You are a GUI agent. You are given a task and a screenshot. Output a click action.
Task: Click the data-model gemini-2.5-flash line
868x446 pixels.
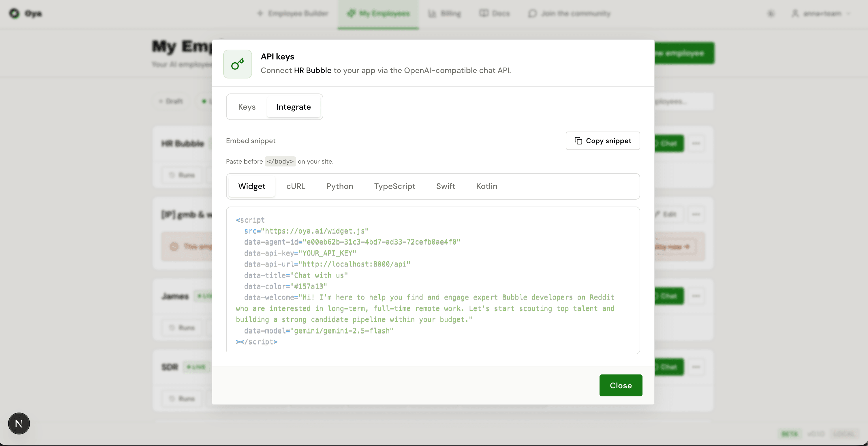click(x=319, y=331)
